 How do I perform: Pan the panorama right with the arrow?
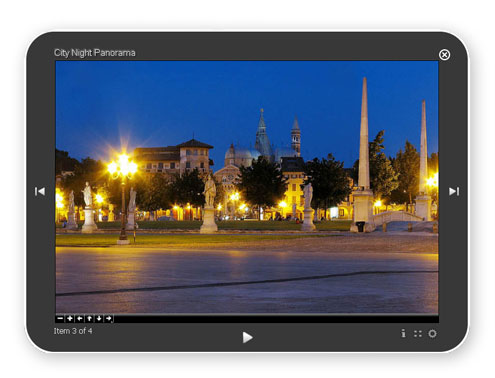[109, 319]
